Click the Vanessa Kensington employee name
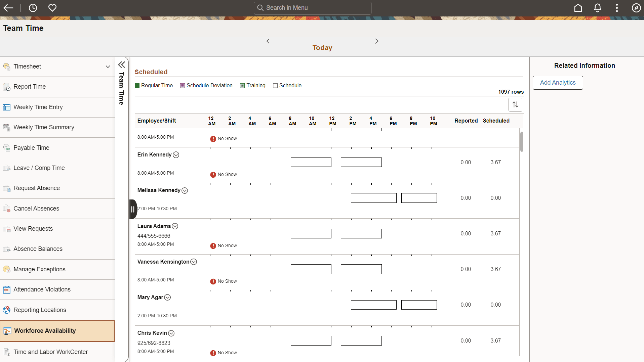This screenshot has width=644, height=362. pos(163,262)
